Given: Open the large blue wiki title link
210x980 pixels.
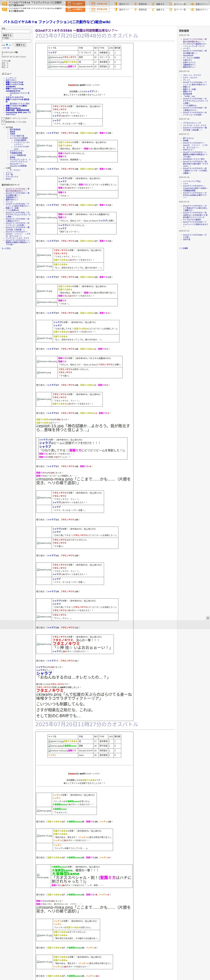Looking at the screenshot, I should coord(57,22).
